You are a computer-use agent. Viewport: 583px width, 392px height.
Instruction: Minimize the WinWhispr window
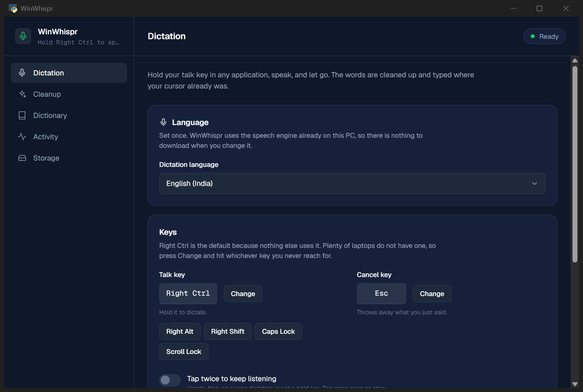pos(513,8)
